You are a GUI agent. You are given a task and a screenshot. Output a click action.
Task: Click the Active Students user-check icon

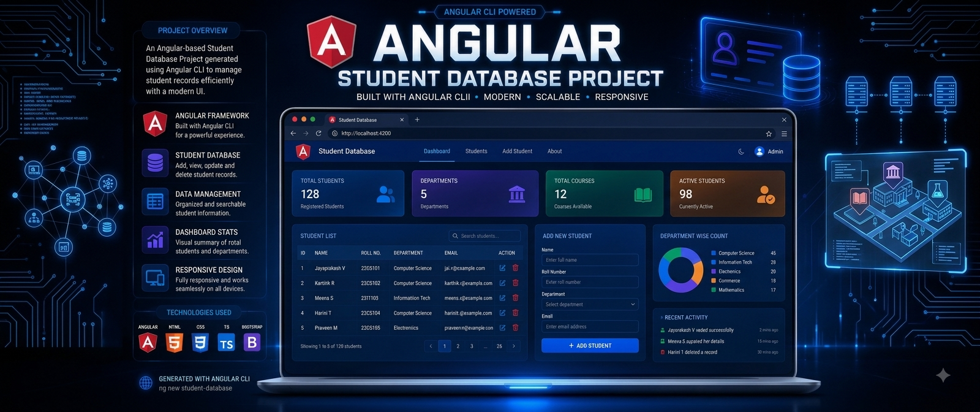766,195
